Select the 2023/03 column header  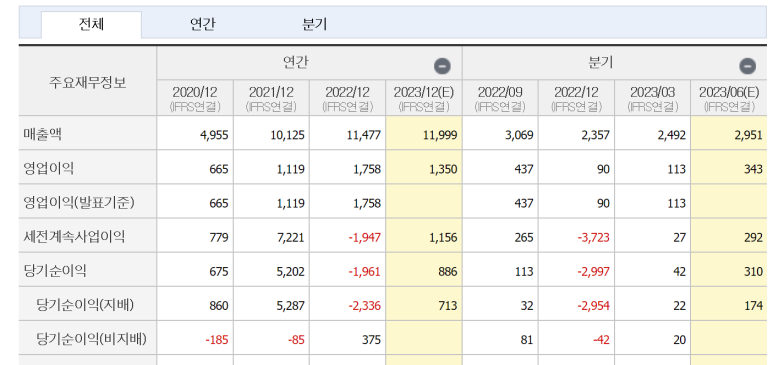[653, 98]
